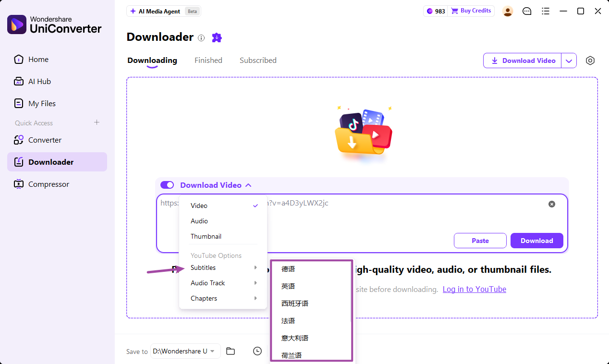The image size is (609, 364).
Task: Open the Save to path dropdown
Action: [x=185, y=351]
